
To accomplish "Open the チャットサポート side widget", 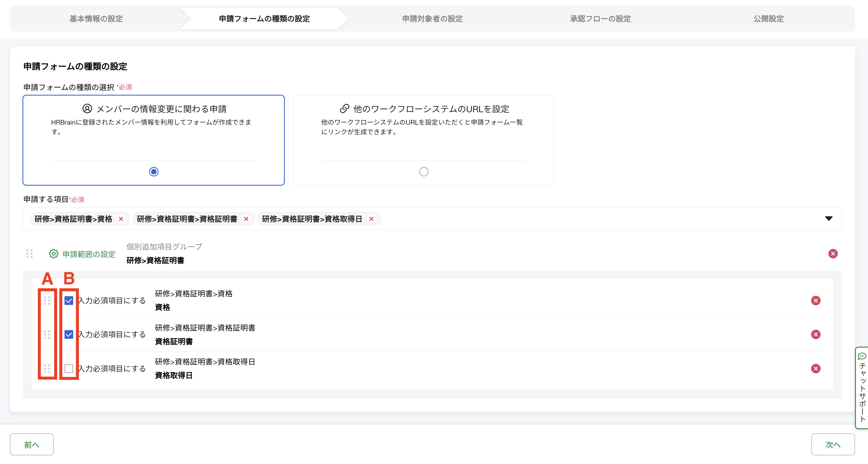I will point(862,387).
